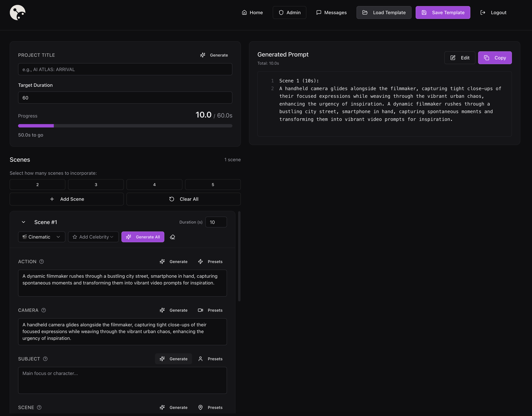The image size is (532, 416).
Task: Open Camera presets with video camera icon
Action: coord(210,310)
